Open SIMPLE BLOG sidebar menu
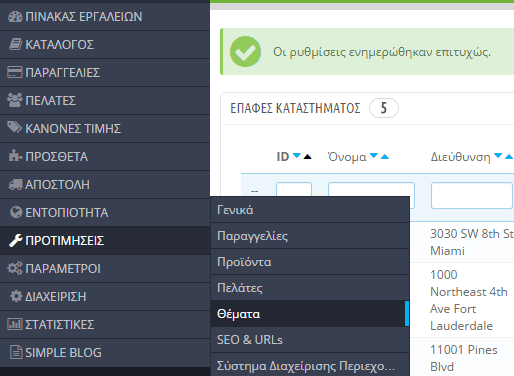The height and width of the screenshot is (376, 514). pyautogui.click(x=105, y=353)
